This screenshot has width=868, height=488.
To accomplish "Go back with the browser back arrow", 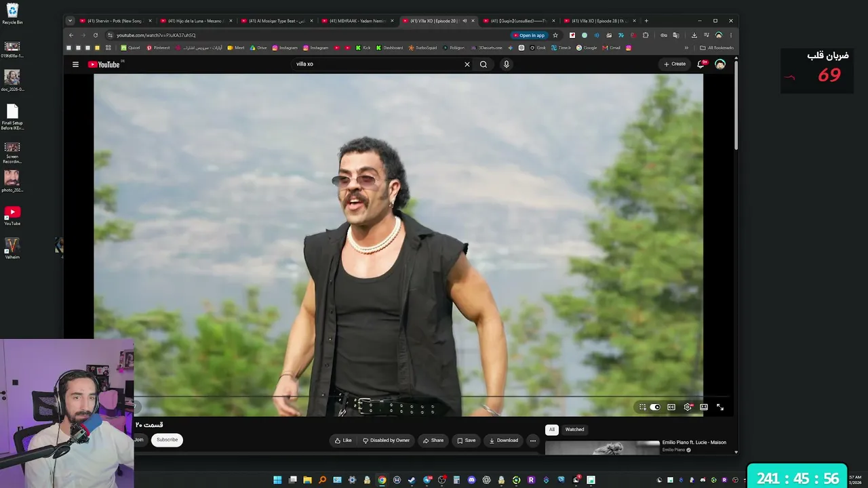I will [x=71, y=35].
